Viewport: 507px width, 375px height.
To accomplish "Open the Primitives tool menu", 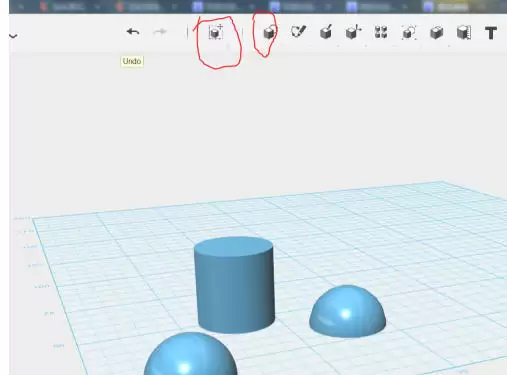I will pos(270,32).
